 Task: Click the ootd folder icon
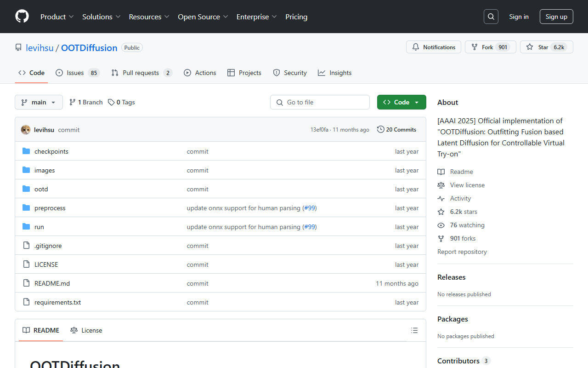[26, 189]
